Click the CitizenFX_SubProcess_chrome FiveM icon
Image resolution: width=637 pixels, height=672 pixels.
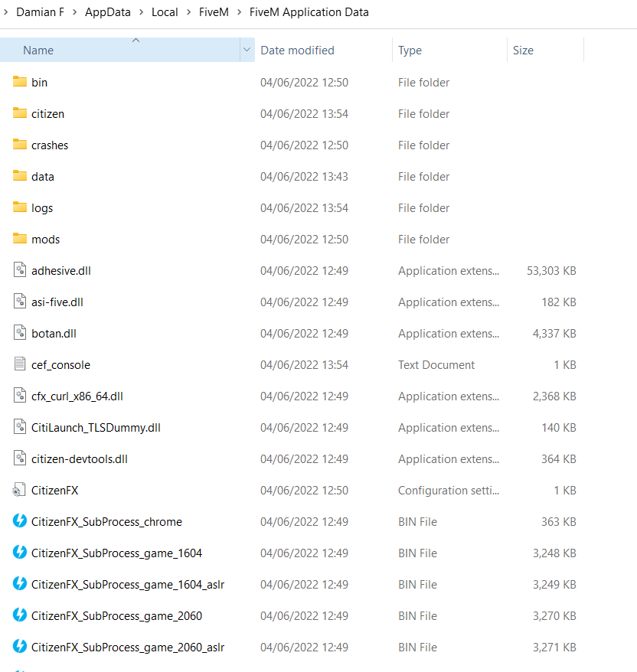20,520
